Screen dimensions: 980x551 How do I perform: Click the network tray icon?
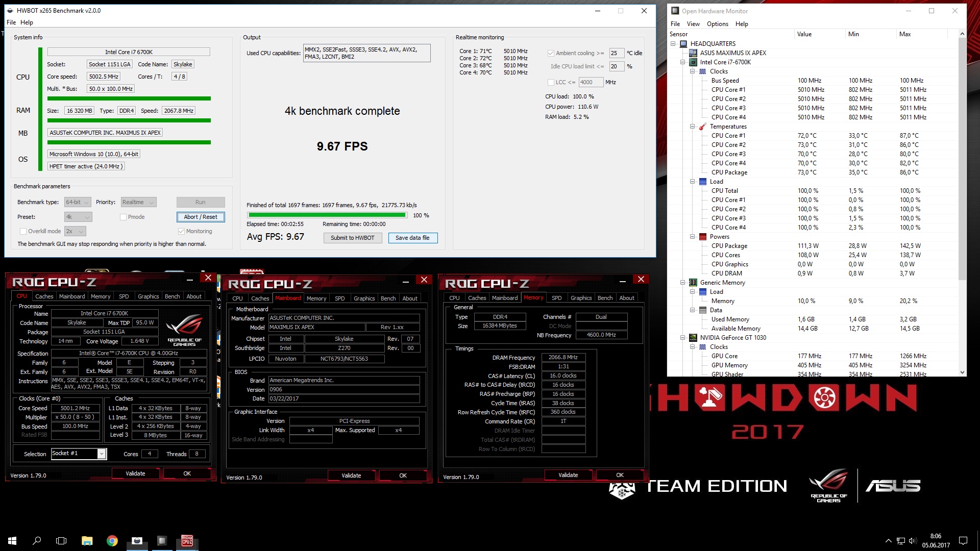coord(901,541)
